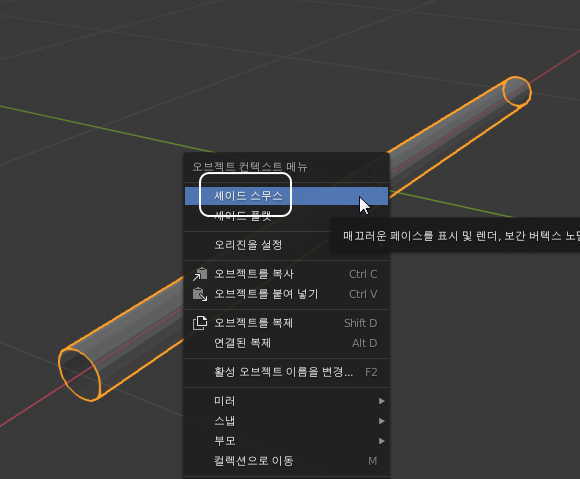Click 오브젝트를 붙여 넣기 menu item
The image size is (580, 479).
pos(286,294)
